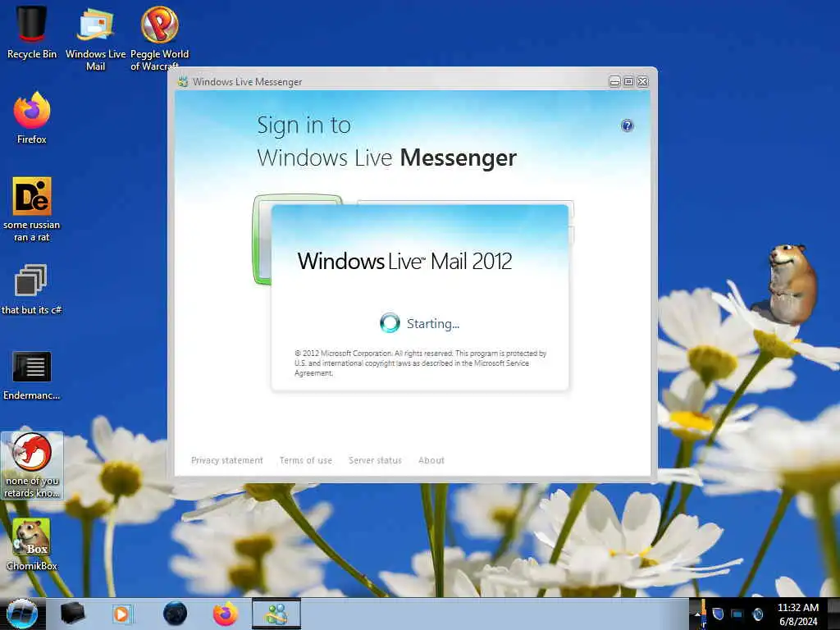
Task: Open the Terms of use link
Action: [305, 460]
